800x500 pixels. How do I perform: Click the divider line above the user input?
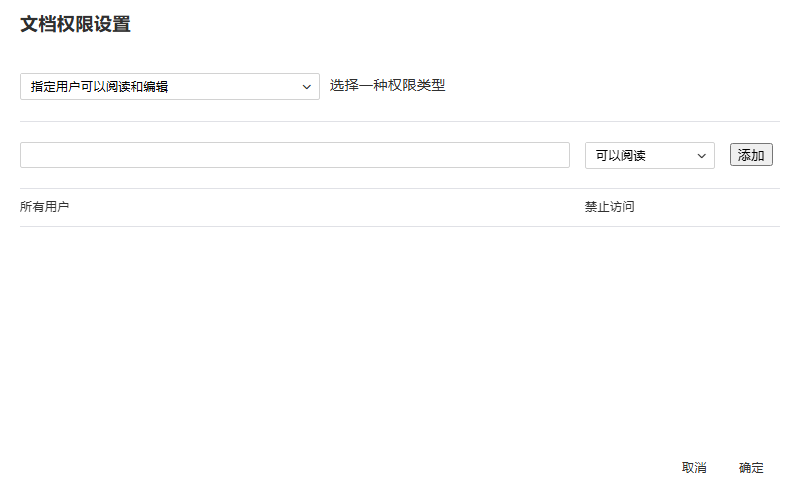[400, 121]
